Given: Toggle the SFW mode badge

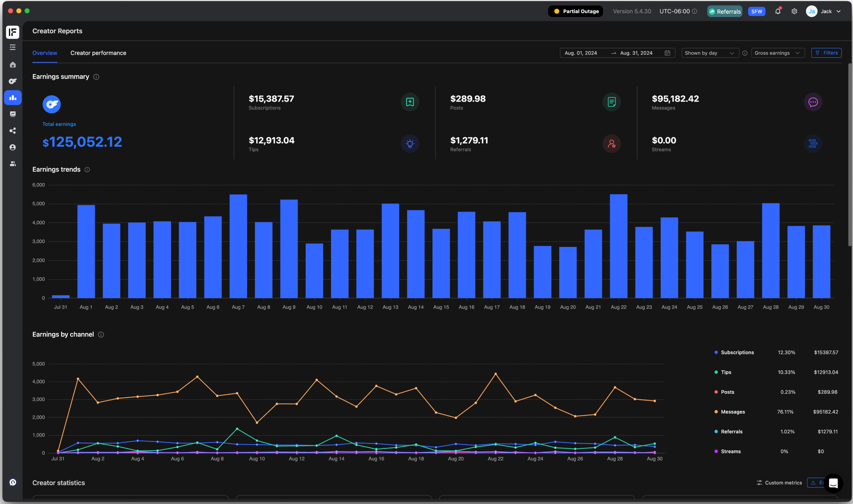Looking at the screenshot, I should coord(756,12).
